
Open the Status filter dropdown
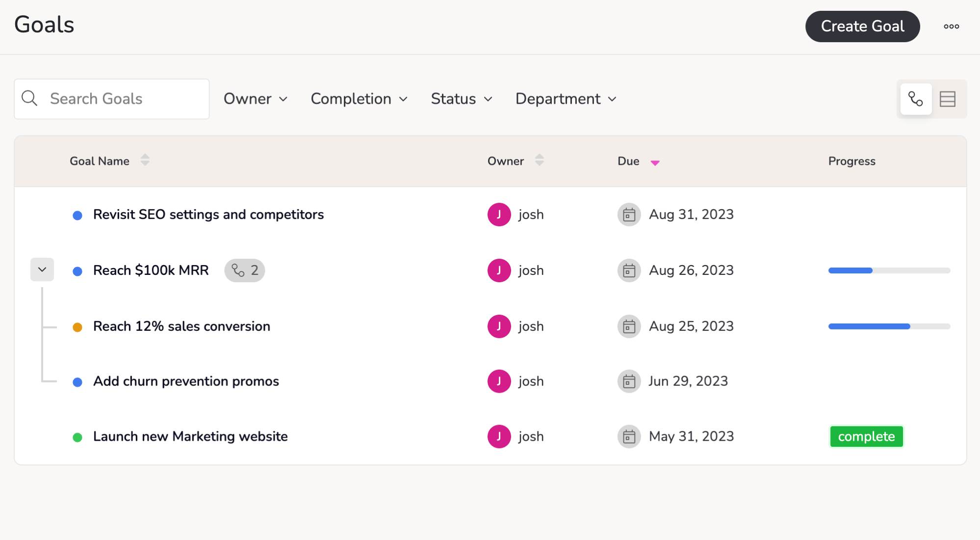461,99
